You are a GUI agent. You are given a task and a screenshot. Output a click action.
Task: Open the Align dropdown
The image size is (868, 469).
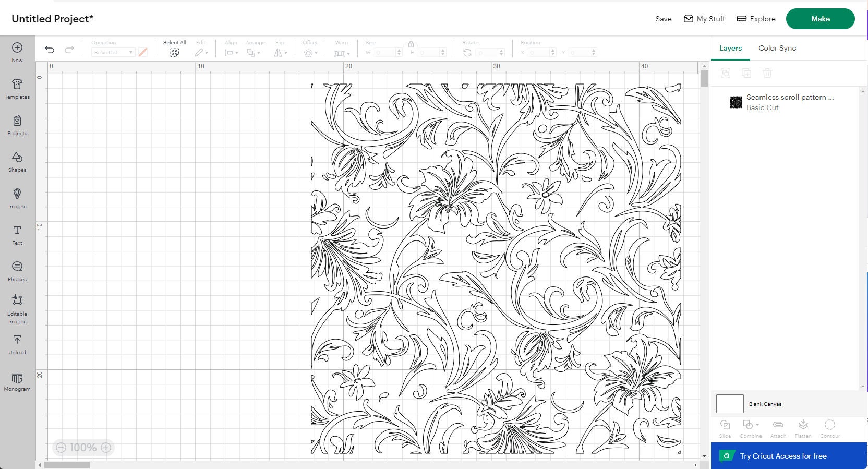point(232,53)
